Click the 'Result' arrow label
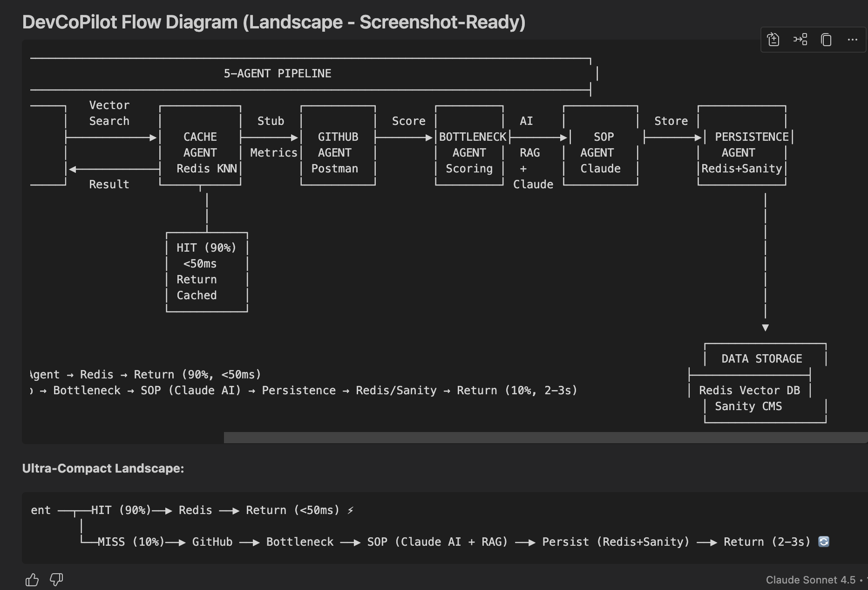The image size is (868, 590). coord(109,185)
